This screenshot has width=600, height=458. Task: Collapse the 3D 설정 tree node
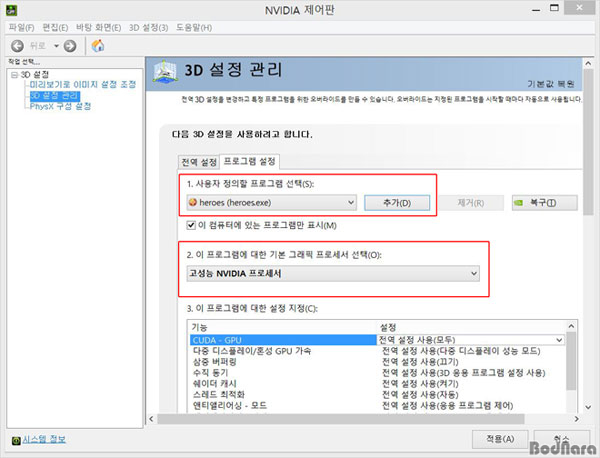point(15,75)
